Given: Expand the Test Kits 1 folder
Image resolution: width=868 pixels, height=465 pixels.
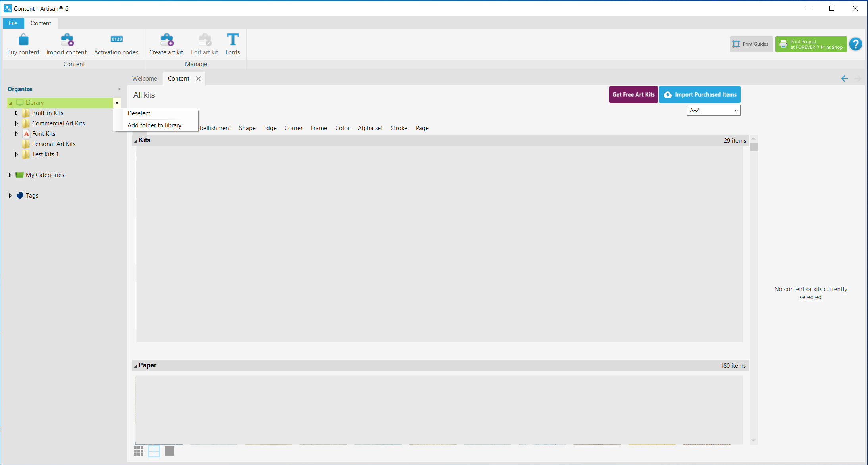Looking at the screenshot, I should (17, 154).
